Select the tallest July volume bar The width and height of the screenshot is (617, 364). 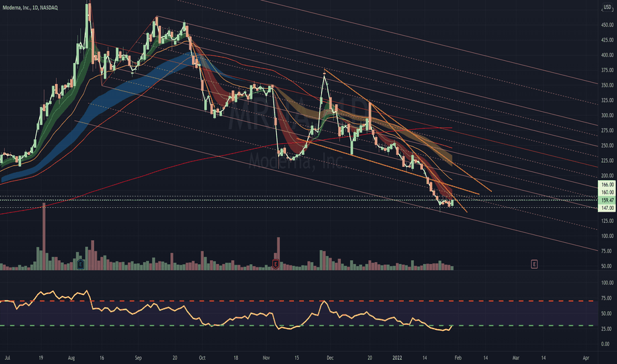[44, 236]
